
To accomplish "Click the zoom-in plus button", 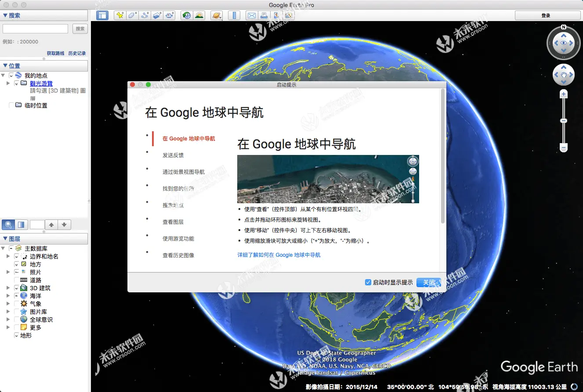I will click(x=564, y=94).
